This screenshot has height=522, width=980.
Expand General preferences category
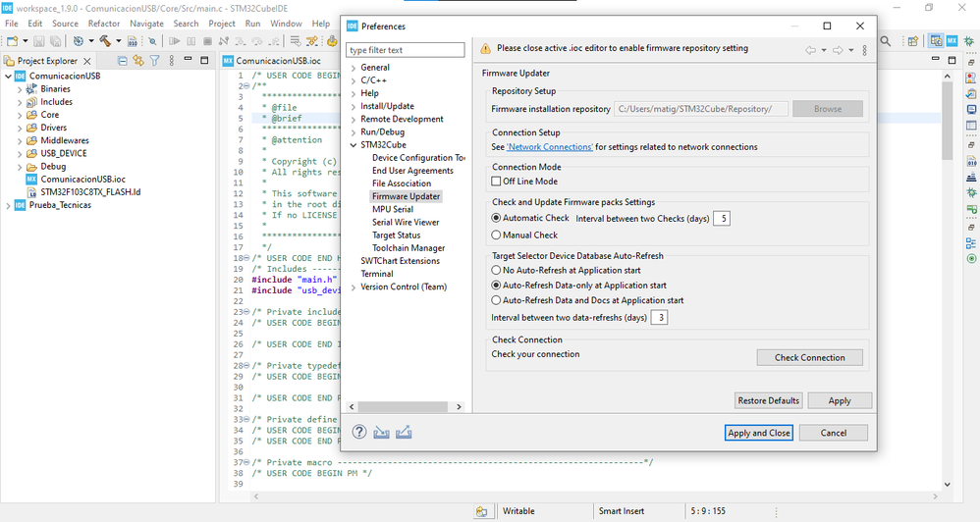pyautogui.click(x=354, y=68)
